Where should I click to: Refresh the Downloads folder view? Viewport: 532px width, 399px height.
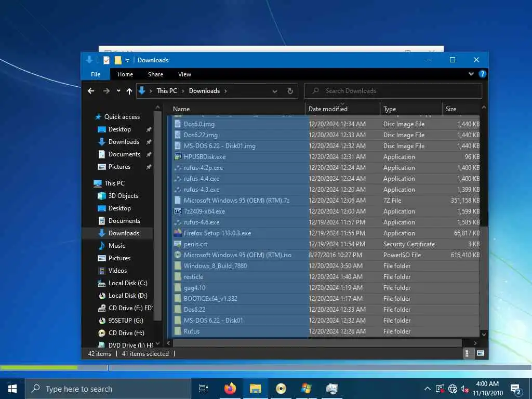[x=290, y=91]
